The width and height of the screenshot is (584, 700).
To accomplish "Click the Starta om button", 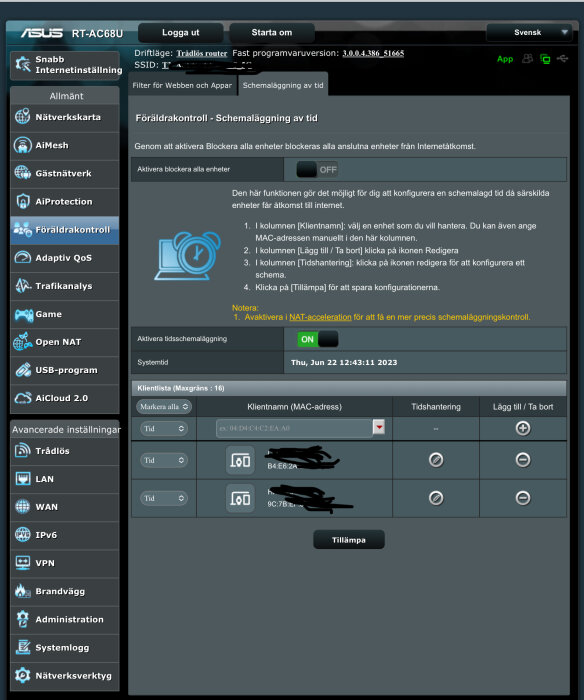I will [271, 33].
